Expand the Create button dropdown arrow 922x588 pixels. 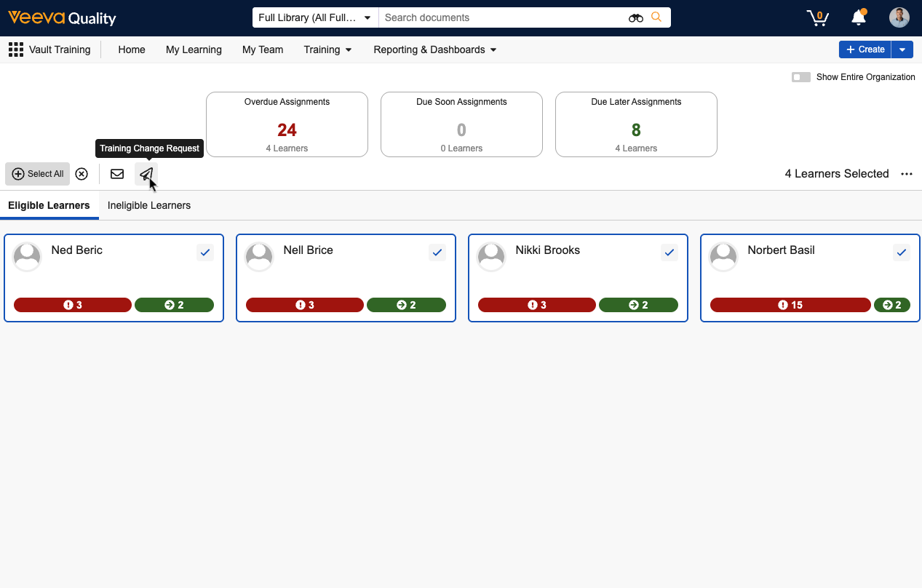point(902,49)
